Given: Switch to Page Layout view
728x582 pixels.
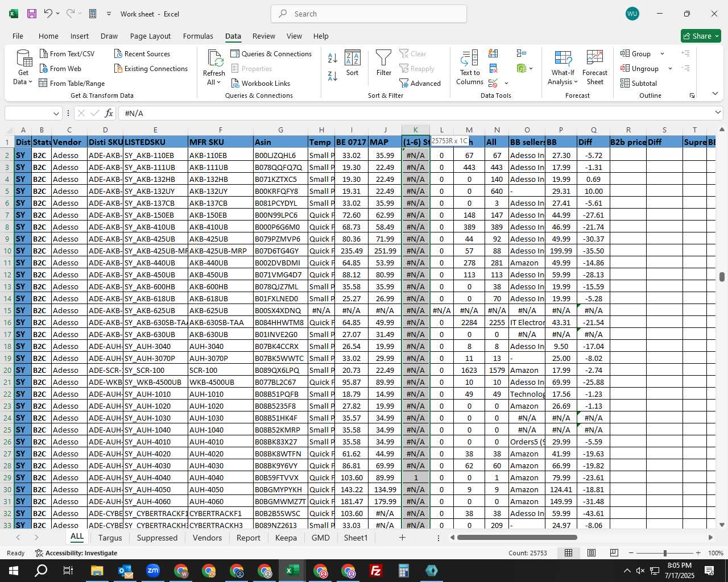Looking at the screenshot, I should click(x=591, y=553).
